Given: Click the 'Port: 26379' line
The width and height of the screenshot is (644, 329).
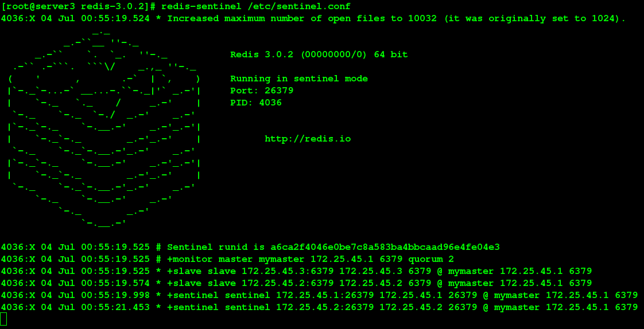Looking at the screenshot, I should coord(262,91).
